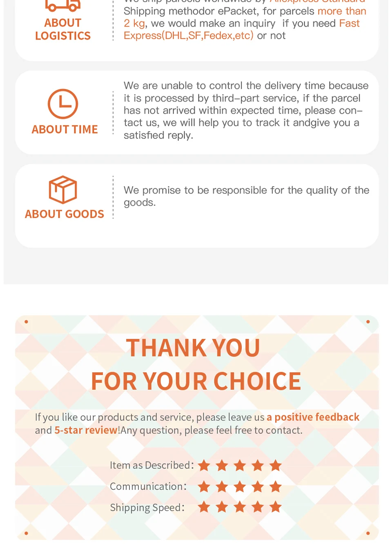Click the "ABOUT GOODS" heading
The height and width of the screenshot is (553, 392).
(x=65, y=214)
